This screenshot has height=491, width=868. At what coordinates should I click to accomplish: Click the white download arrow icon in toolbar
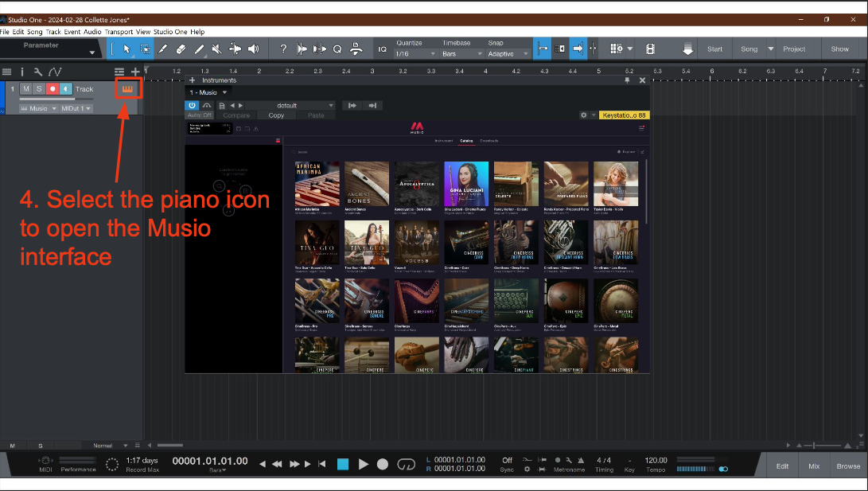pyautogui.click(x=687, y=49)
